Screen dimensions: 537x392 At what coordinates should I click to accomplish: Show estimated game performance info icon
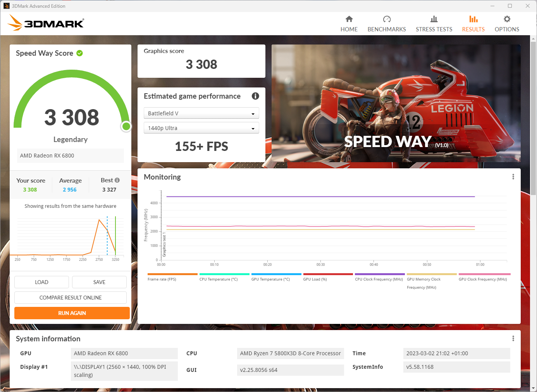pos(255,96)
